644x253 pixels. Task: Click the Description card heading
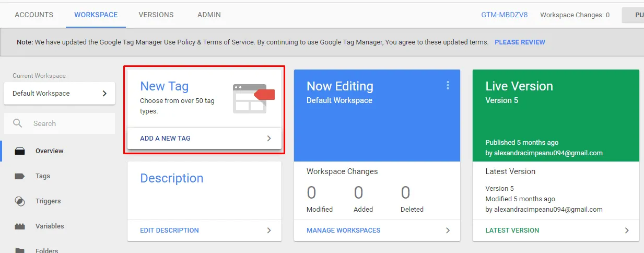click(171, 178)
